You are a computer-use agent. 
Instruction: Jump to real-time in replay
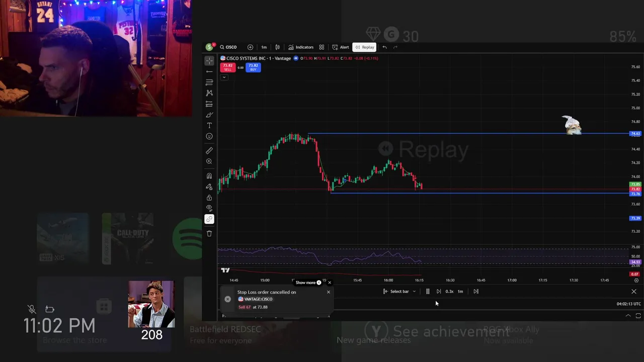click(x=476, y=291)
